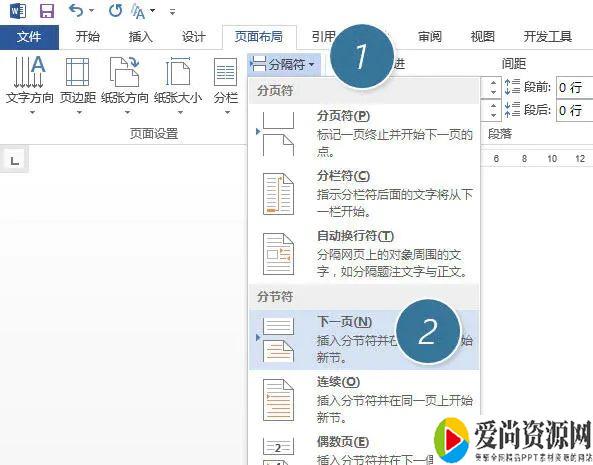Viewport: 593px width, 465px height.
Task: Click the 段后 spacing after icon
Action: 512,110
